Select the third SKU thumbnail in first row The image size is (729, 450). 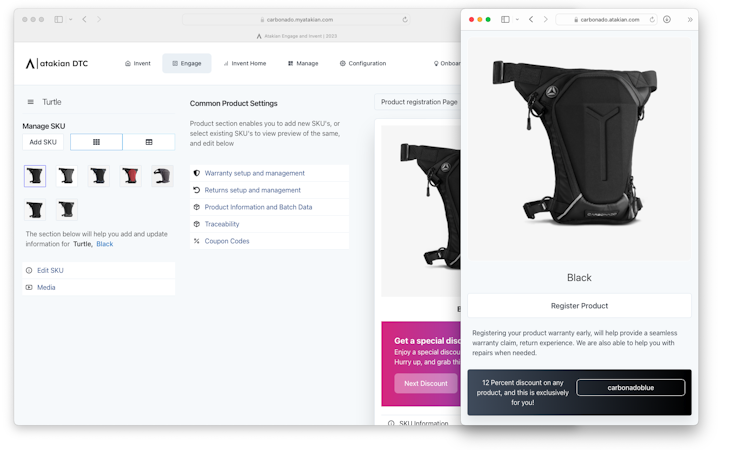point(99,176)
